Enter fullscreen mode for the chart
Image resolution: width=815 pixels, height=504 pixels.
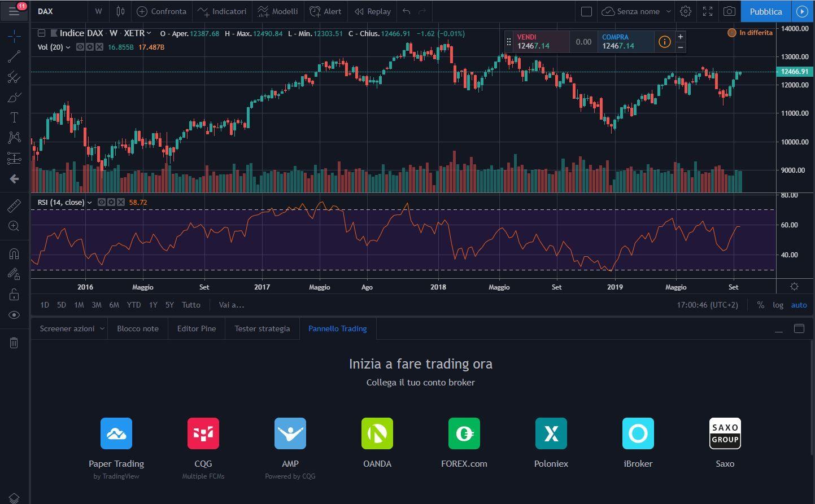pyautogui.click(x=707, y=11)
